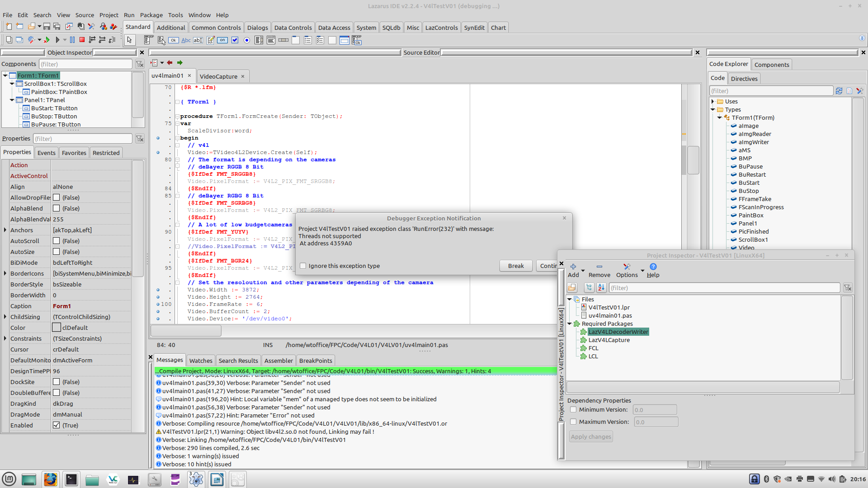The width and height of the screenshot is (868, 488).
Task: Click the Components filter input field
Action: 86,64
